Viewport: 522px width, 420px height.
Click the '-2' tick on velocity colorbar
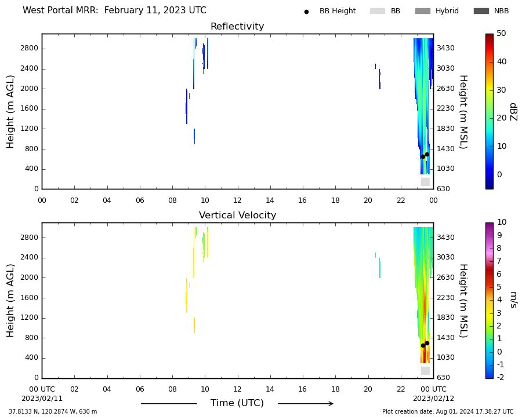(x=501, y=377)
